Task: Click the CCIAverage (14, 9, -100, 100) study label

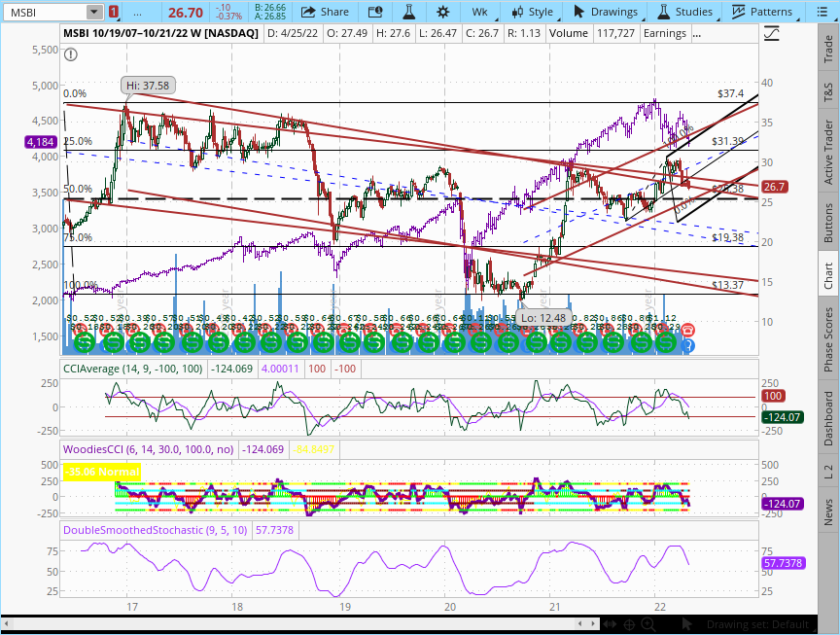Action: [x=133, y=369]
